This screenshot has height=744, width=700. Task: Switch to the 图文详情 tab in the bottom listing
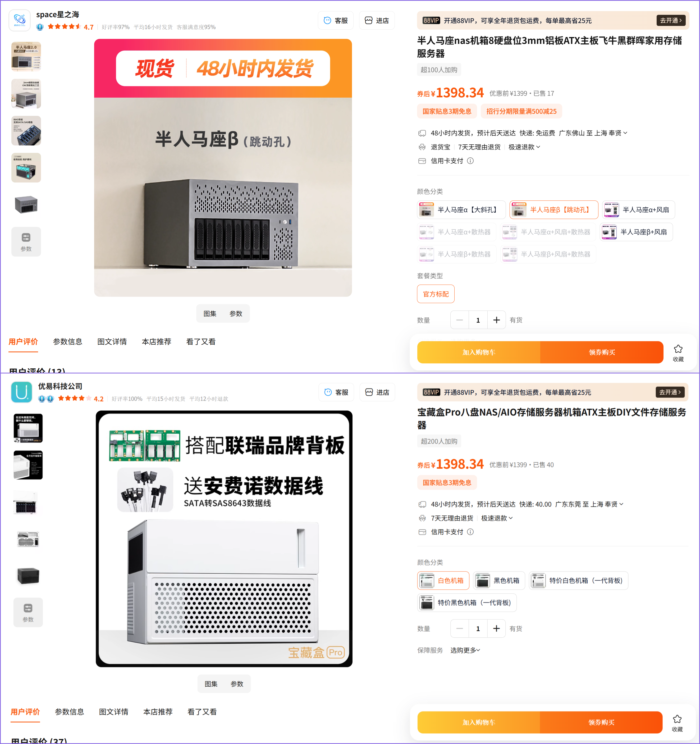pyautogui.click(x=114, y=712)
